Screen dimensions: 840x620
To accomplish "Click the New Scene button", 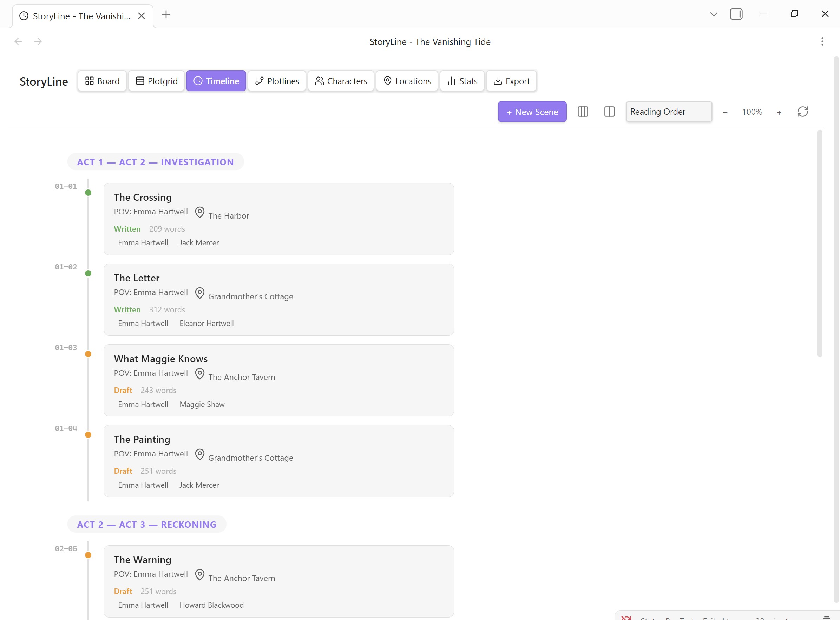I will tap(532, 112).
